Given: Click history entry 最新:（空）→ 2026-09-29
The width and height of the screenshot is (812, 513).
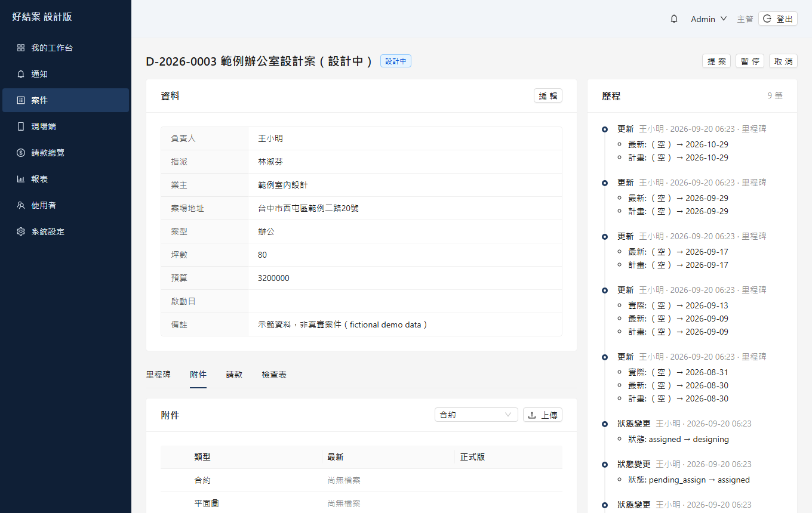Looking at the screenshot, I should 678,198.
